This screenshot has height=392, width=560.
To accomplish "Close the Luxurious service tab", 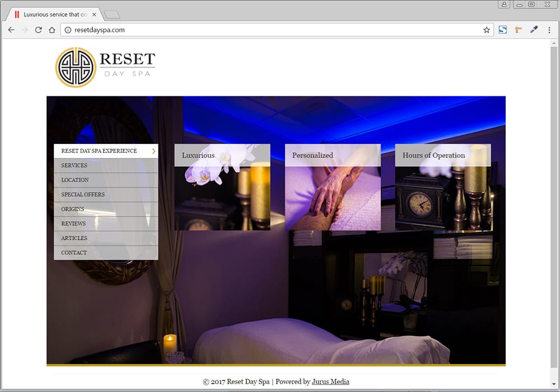I will pyautogui.click(x=94, y=15).
